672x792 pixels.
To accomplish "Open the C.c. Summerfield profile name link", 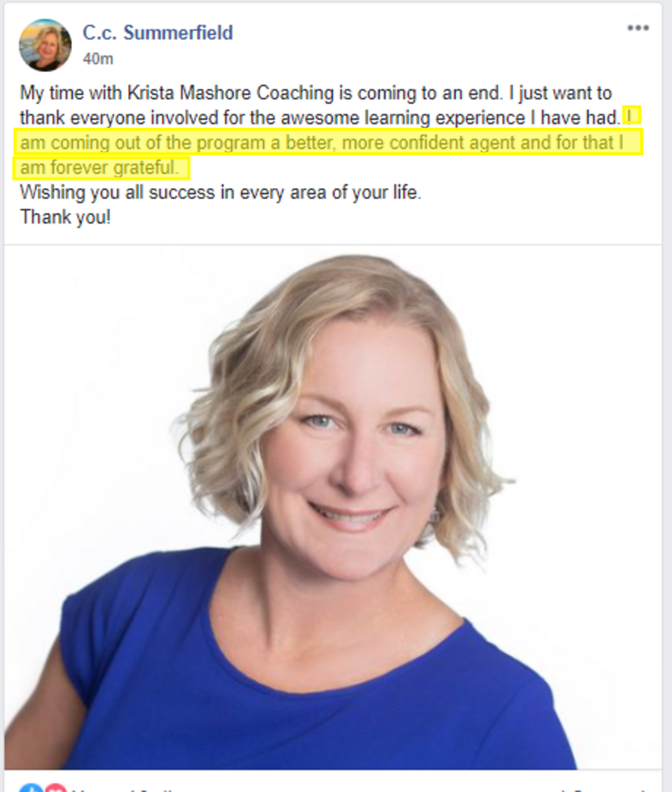I will 158,32.
